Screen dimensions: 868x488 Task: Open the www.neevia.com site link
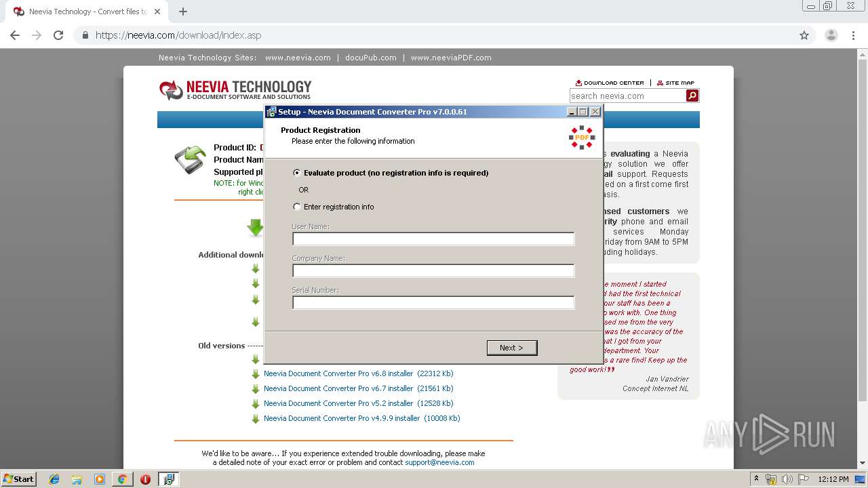[x=298, y=58]
